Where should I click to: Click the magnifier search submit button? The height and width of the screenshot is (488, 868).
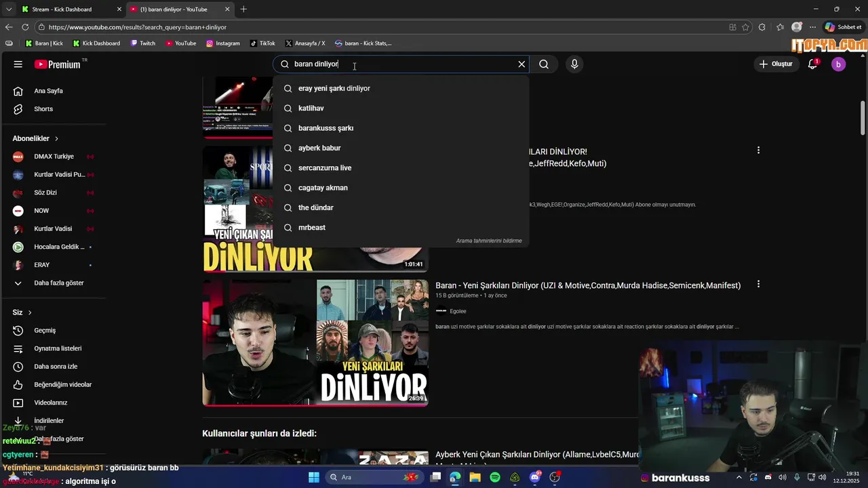coord(544,64)
